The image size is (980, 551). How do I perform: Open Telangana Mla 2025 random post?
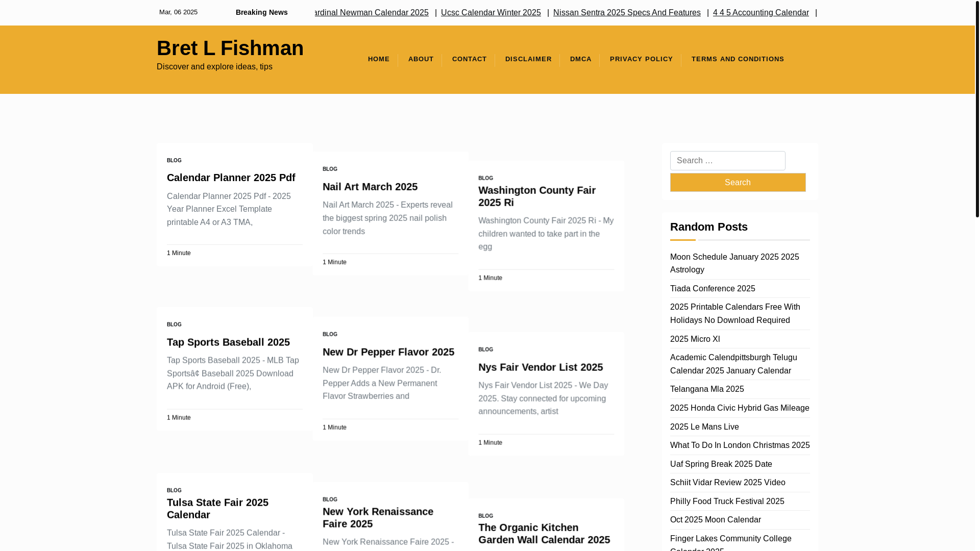pyautogui.click(x=706, y=389)
